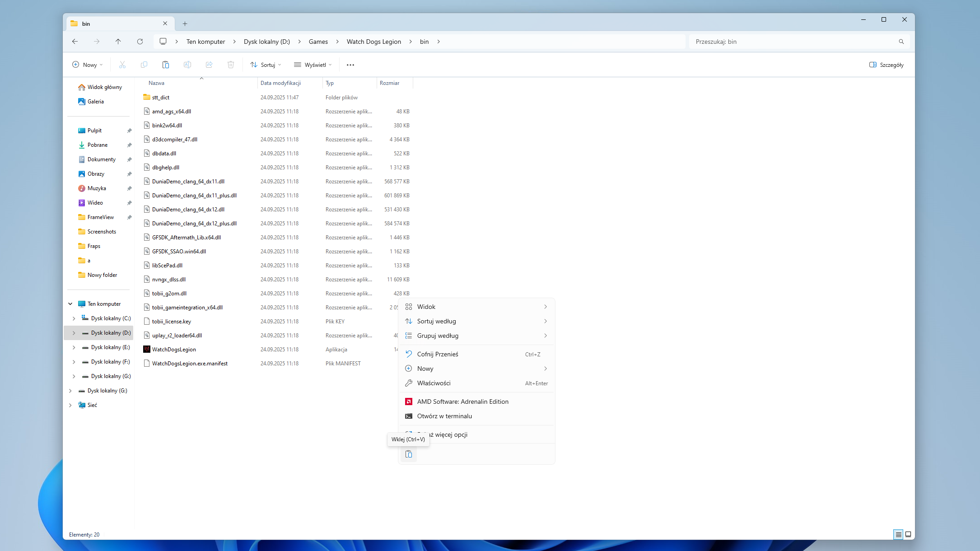Close the bin tab
Screen dimensions: 980x551
[165, 23]
